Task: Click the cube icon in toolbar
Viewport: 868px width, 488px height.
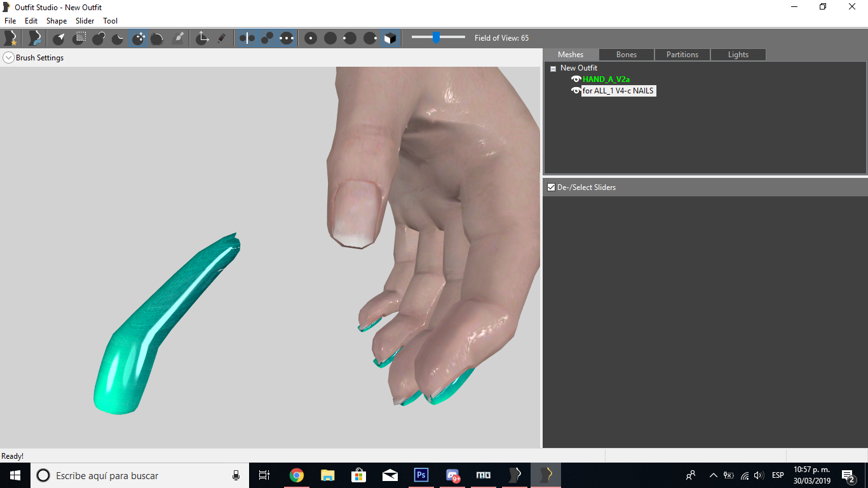Action: tap(390, 38)
